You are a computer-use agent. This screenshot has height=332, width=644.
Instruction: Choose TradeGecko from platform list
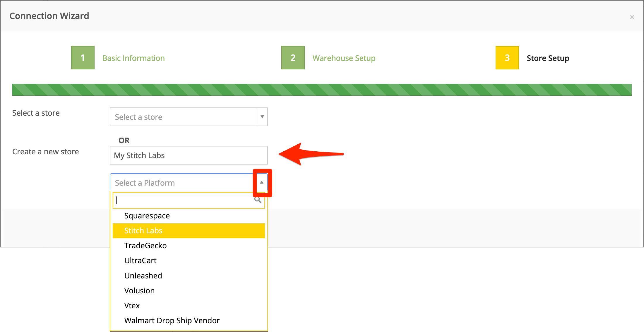pyautogui.click(x=189, y=246)
